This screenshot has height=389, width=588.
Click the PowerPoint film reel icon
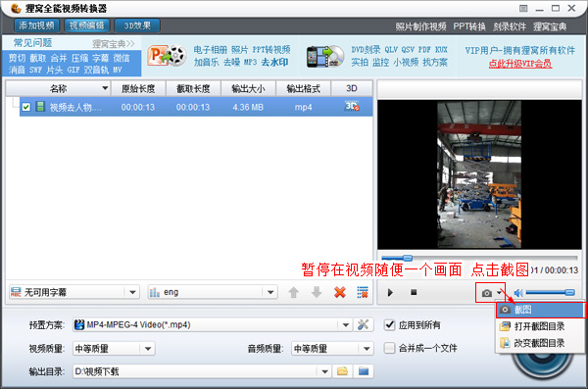(x=168, y=56)
